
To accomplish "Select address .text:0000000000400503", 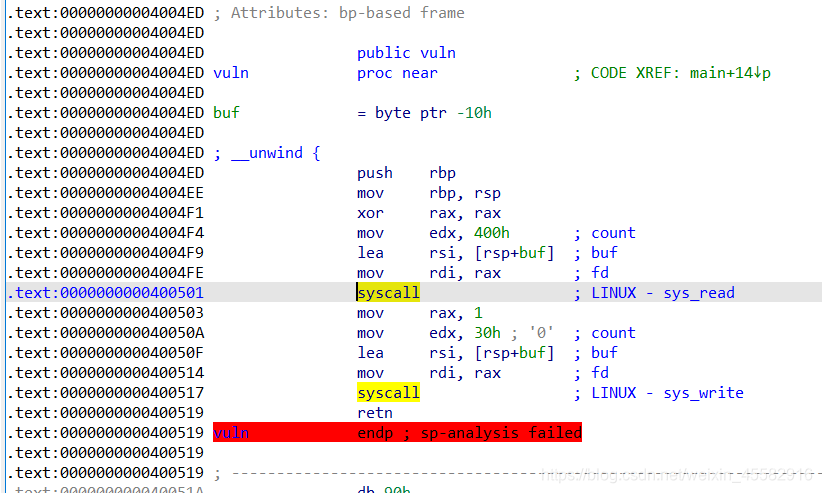I will click(105, 313).
